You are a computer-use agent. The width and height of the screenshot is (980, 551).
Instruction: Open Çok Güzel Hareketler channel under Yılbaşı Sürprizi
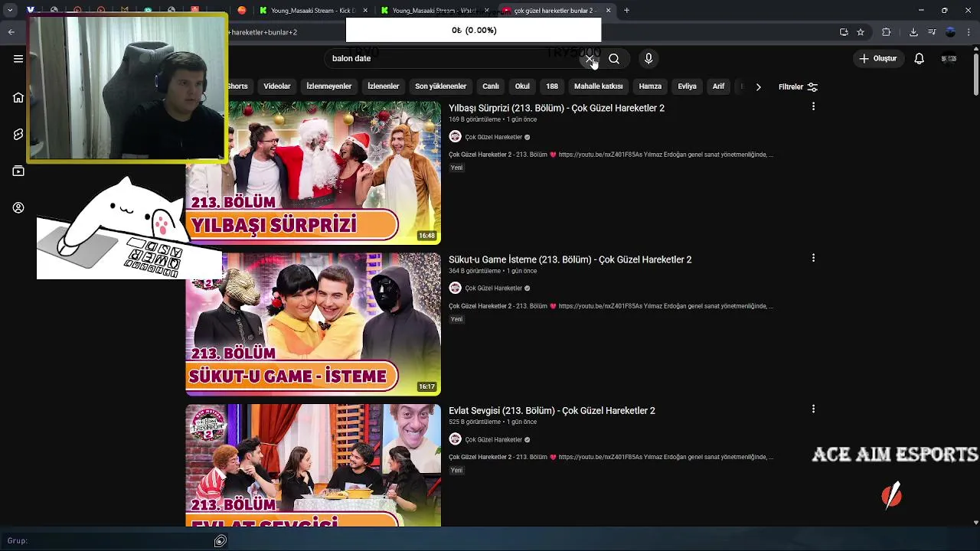click(x=493, y=137)
